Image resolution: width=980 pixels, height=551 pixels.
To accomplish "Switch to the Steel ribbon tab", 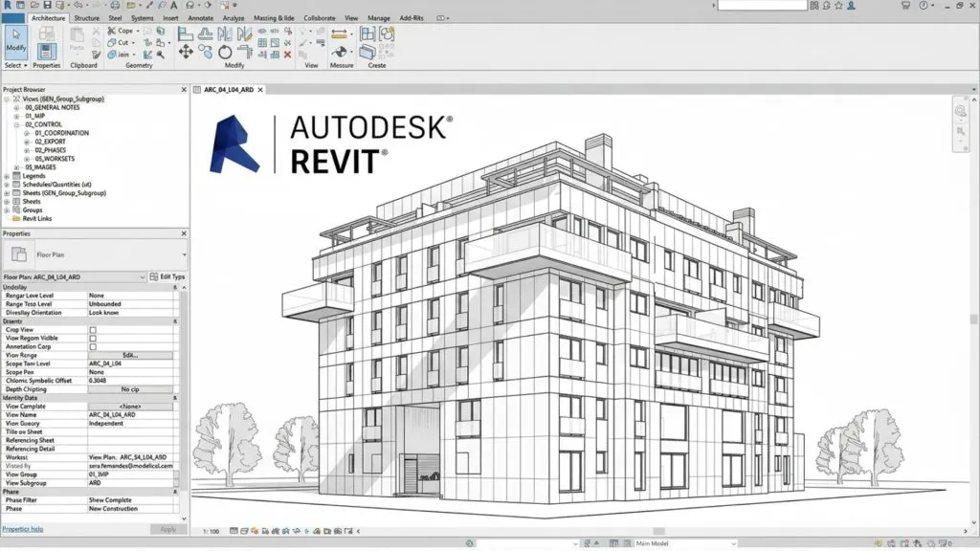I will pyautogui.click(x=115, y=18).
